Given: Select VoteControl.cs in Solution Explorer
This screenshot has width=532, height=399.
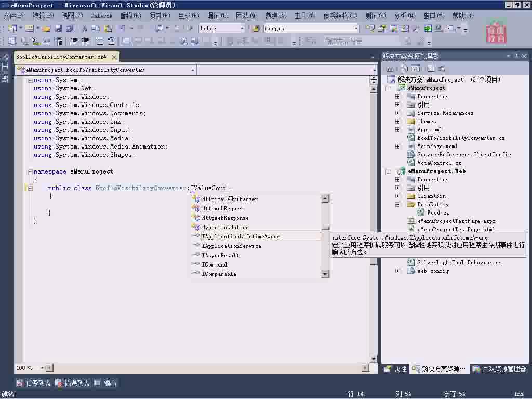Looking at the screenshot, I should click(439, 163).
